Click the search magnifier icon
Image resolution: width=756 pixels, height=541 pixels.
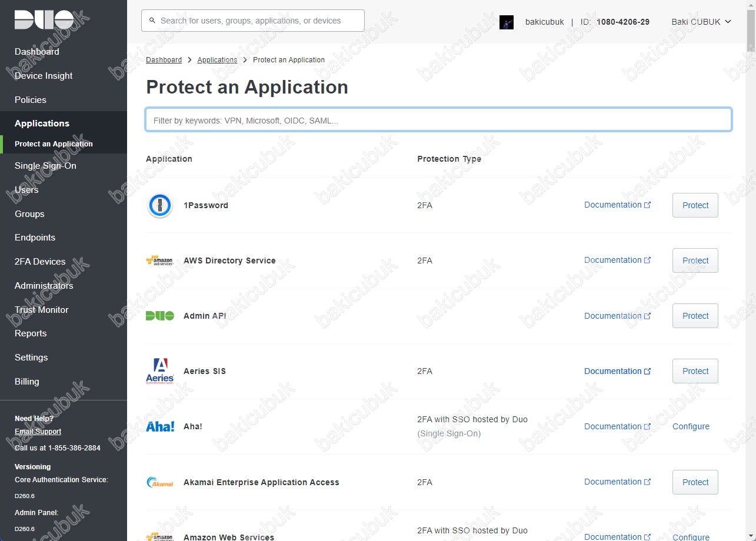click(152, 21)
